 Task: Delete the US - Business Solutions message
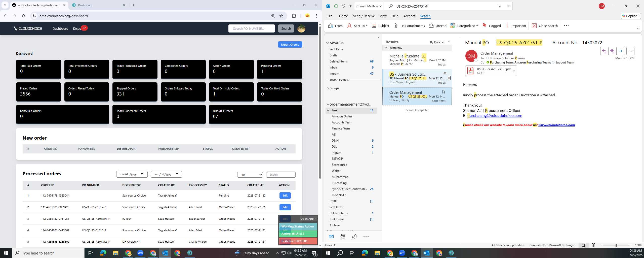coord(449,78)
